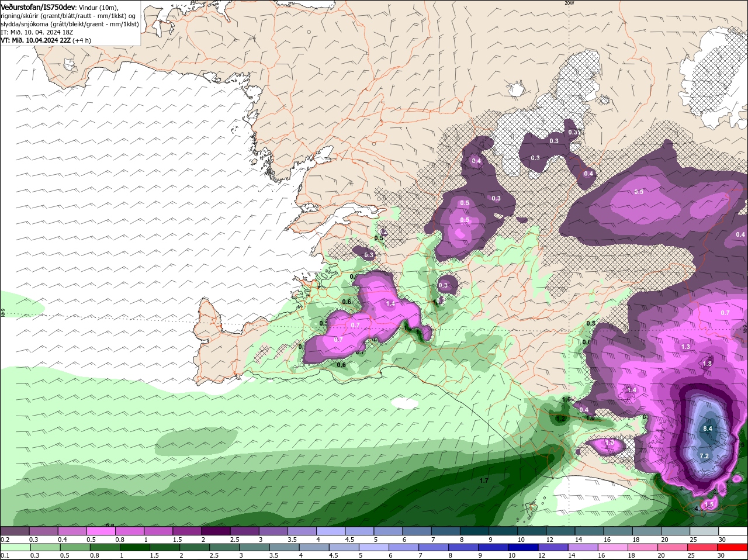This screenshot has width=748, height=560.
Task: Click the 7.2 precipitation value label
Action: (704, 456)
